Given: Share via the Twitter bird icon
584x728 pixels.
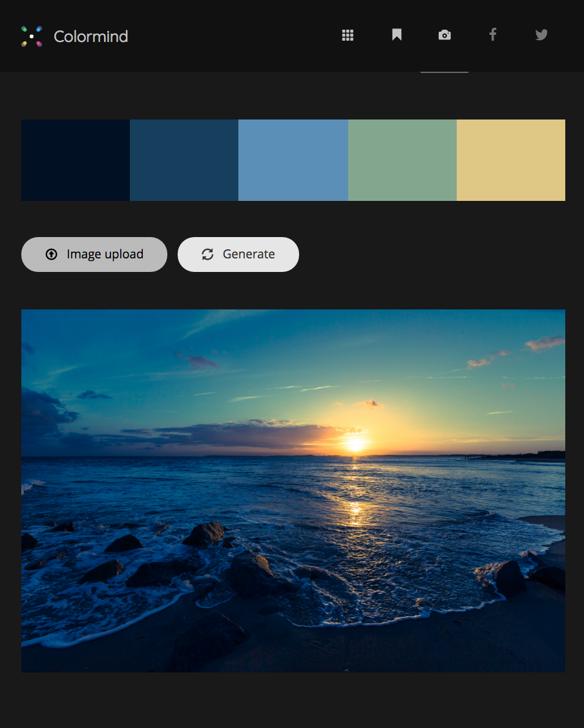Looking at the screenshot, I should (x=541, y=35).
